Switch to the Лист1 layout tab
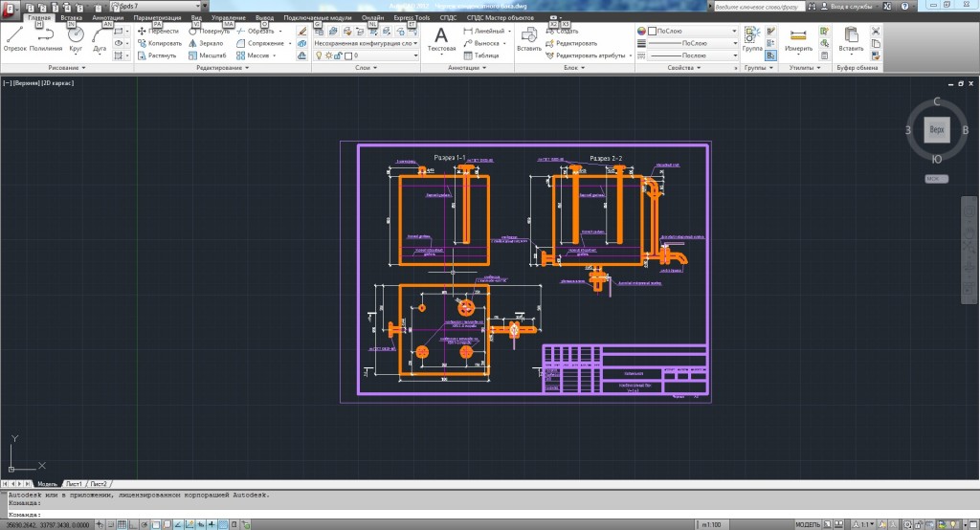 coord(74,484)
